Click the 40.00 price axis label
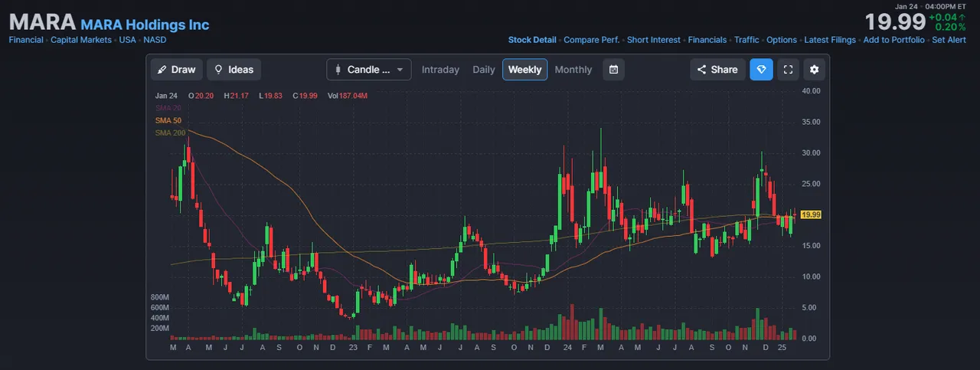980x370 pixels. click(811, 91)
